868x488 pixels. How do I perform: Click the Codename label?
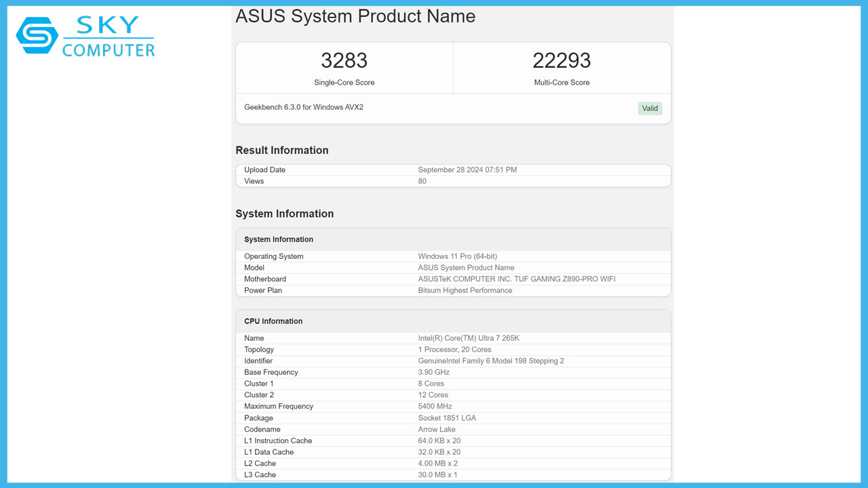pos(262,430)
